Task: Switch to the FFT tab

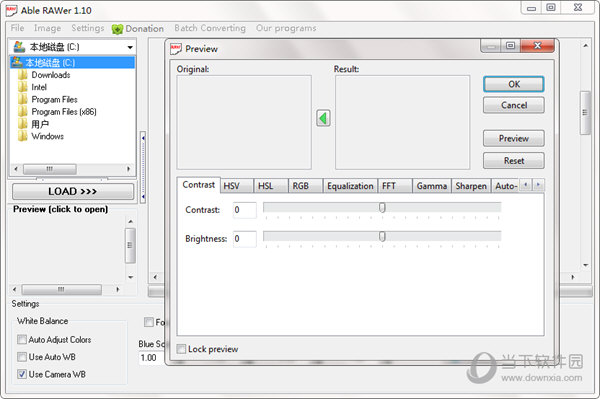Action: tap(395, 186)
